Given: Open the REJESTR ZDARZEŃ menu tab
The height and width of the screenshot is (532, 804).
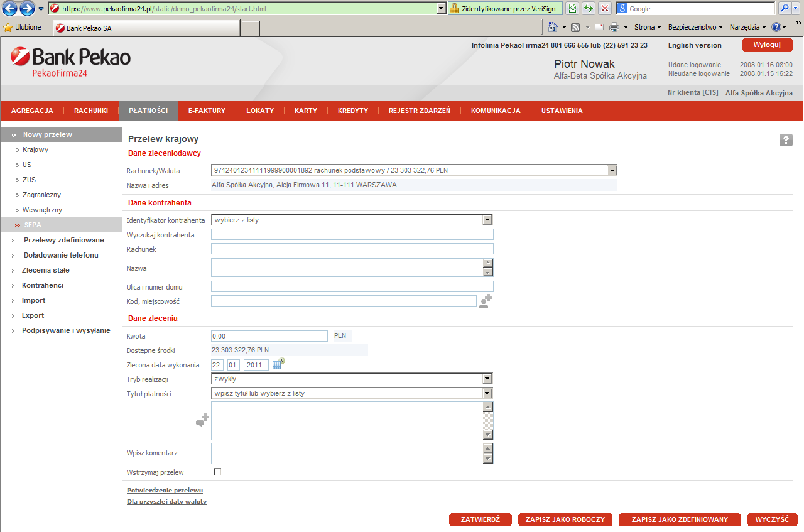Looking at the screenshot, I should 420,111.
